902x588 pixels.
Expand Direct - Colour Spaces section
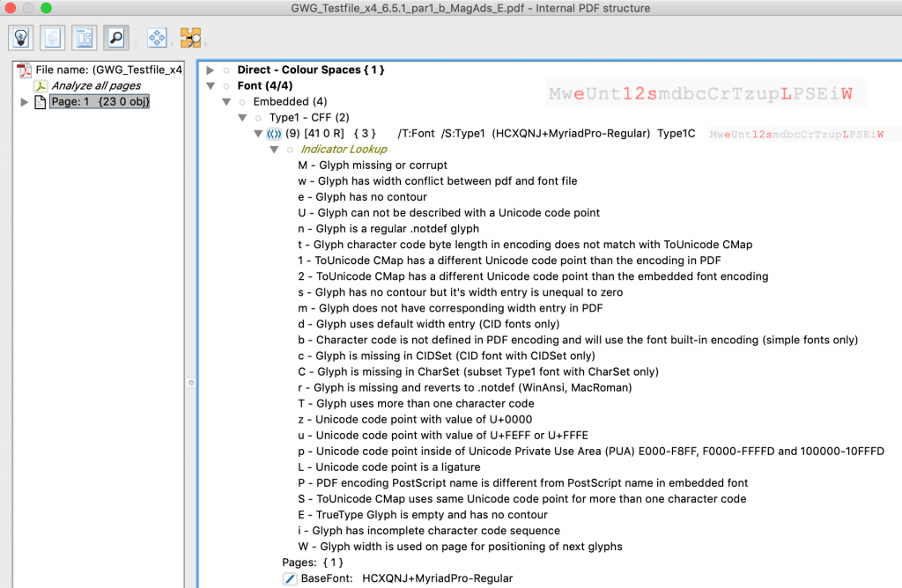click(x=211, y=70)
